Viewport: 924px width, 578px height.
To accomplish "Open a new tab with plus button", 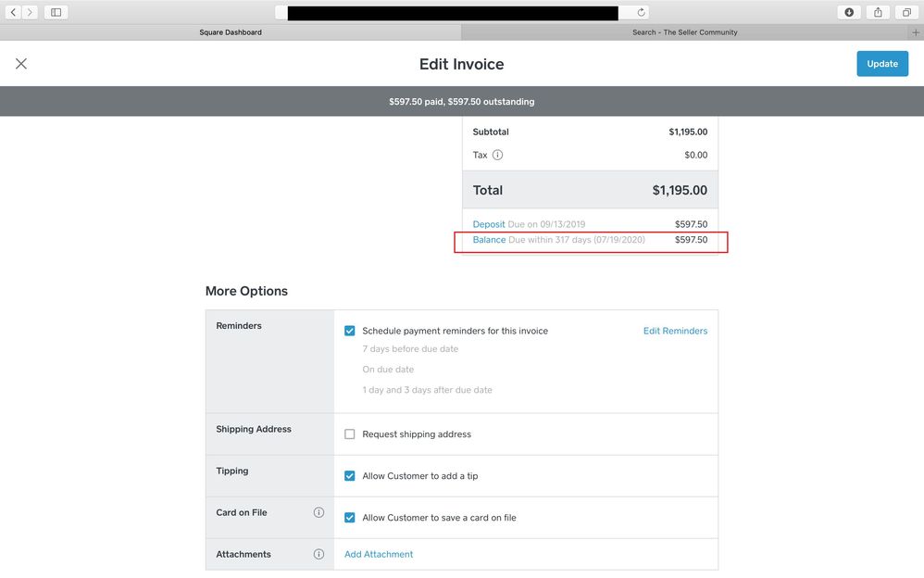I will coord(916,32).
